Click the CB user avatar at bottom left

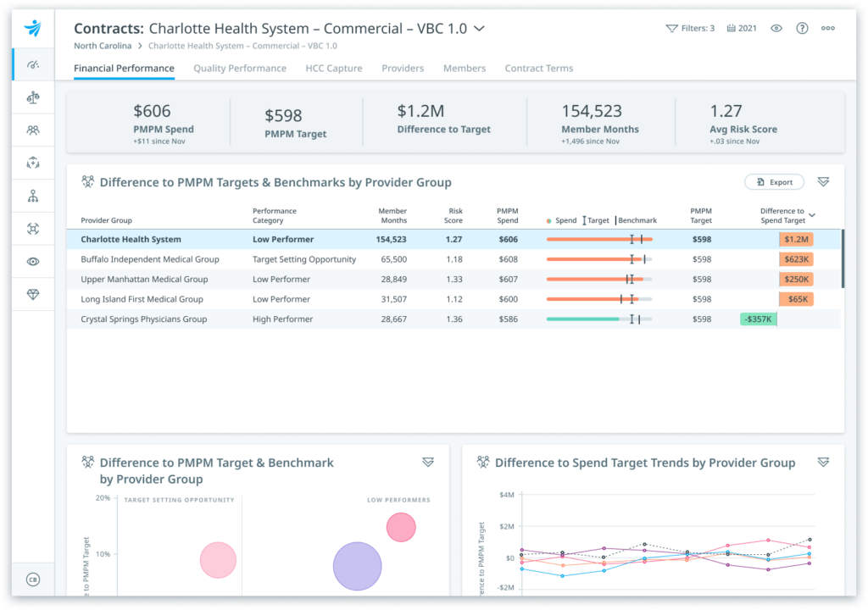[x=33, y=579]
